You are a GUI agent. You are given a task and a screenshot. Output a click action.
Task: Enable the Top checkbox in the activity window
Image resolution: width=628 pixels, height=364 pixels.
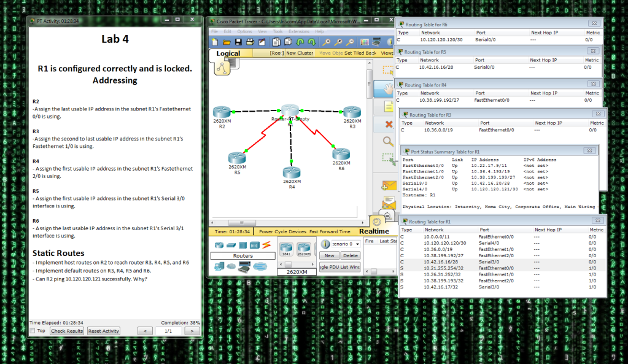(31, 331)
